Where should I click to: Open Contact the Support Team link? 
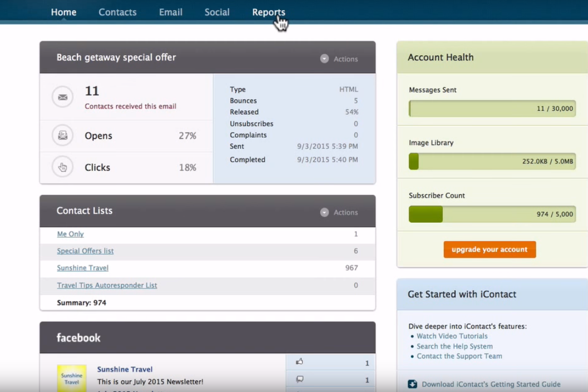tap(459, 356)
